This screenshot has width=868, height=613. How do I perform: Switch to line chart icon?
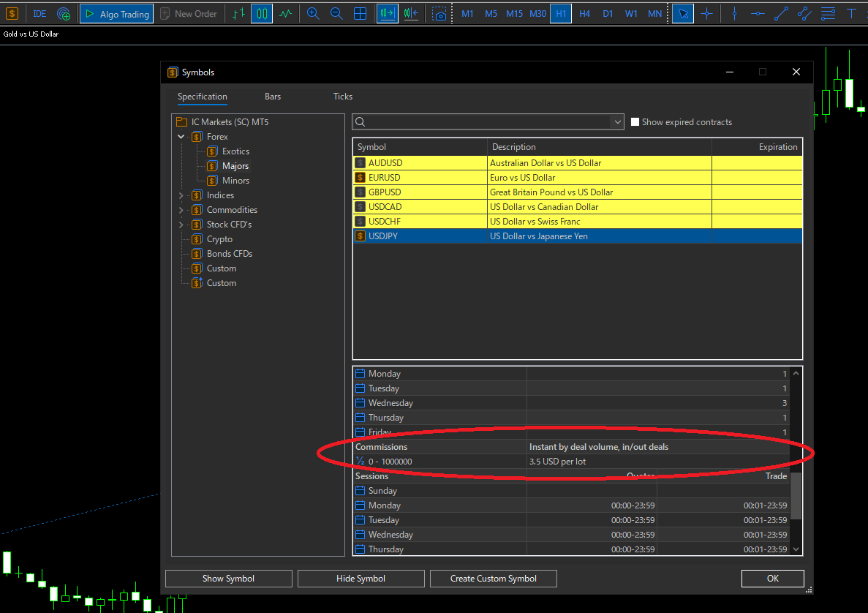pos(285,14)
